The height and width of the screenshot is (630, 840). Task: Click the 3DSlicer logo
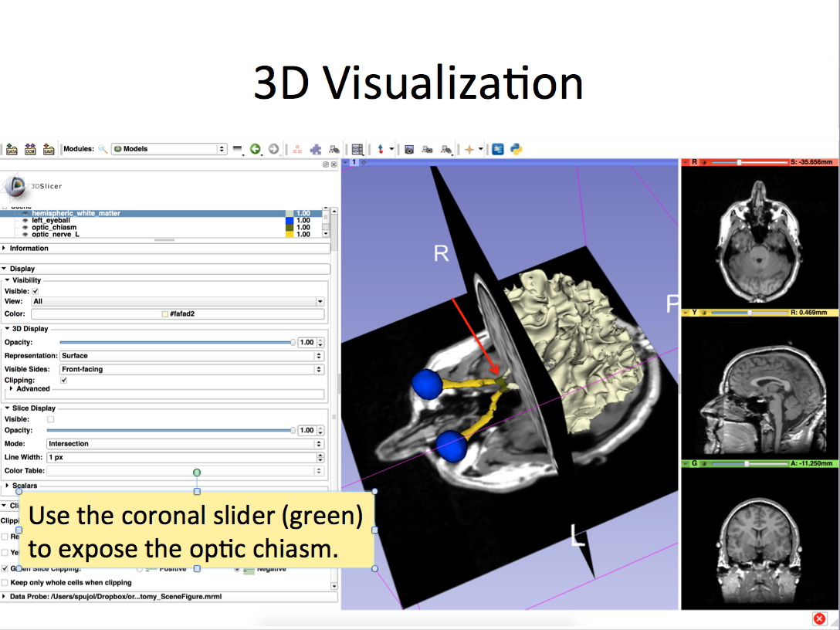[x=32, y=186]
